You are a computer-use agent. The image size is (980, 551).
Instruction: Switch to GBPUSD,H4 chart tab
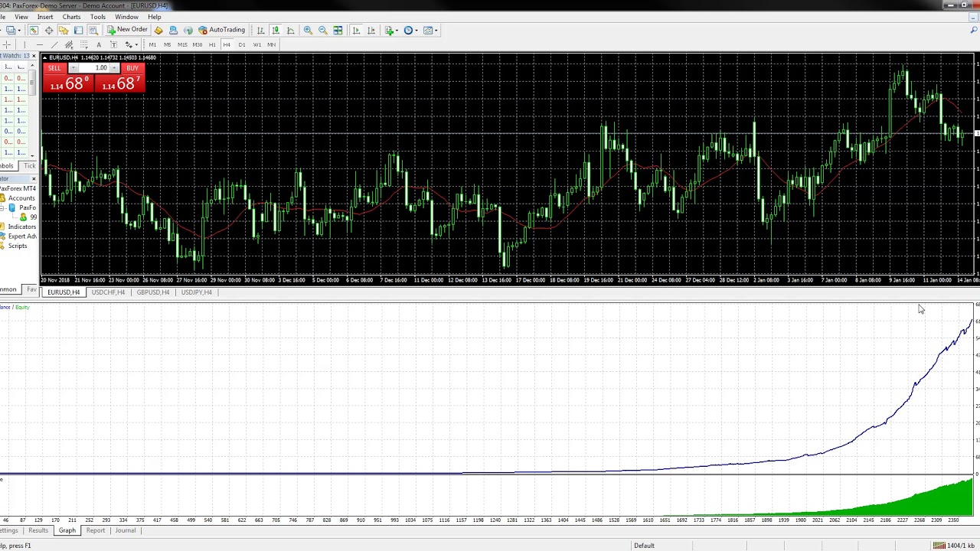152,292
